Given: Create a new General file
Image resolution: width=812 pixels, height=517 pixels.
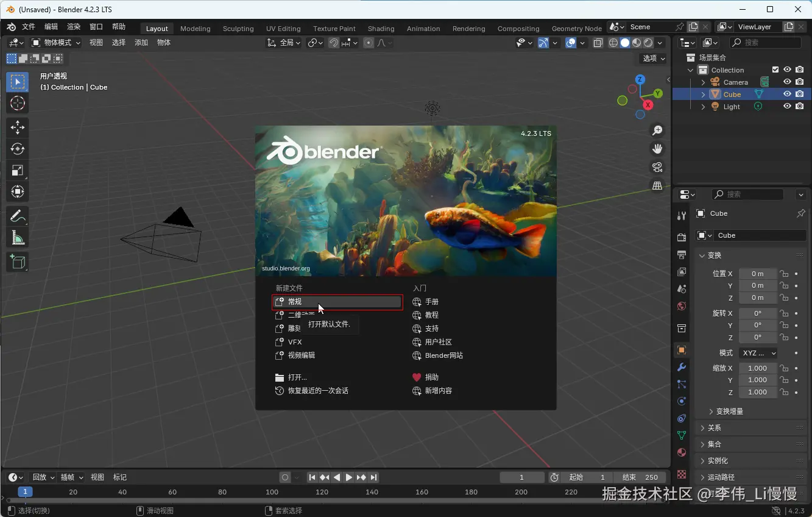Looking at the screenshot, I should [x=337, y=302].
